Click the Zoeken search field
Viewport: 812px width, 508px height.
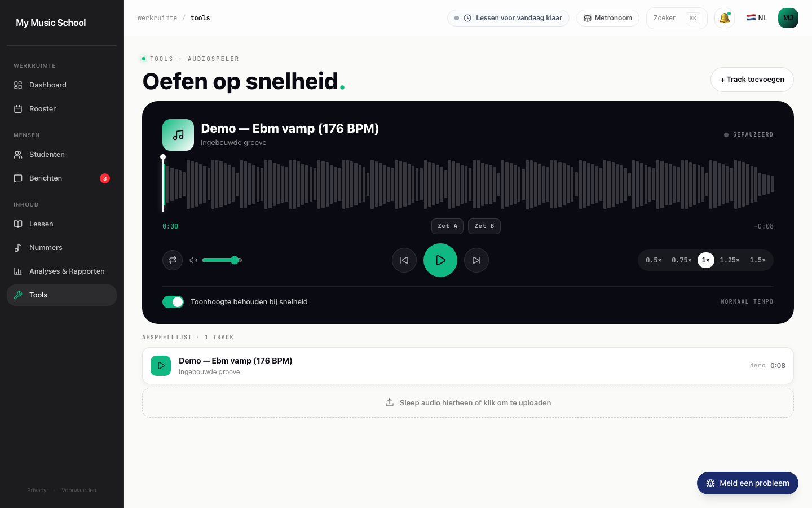pyautogui.click(x=677, y=18)
